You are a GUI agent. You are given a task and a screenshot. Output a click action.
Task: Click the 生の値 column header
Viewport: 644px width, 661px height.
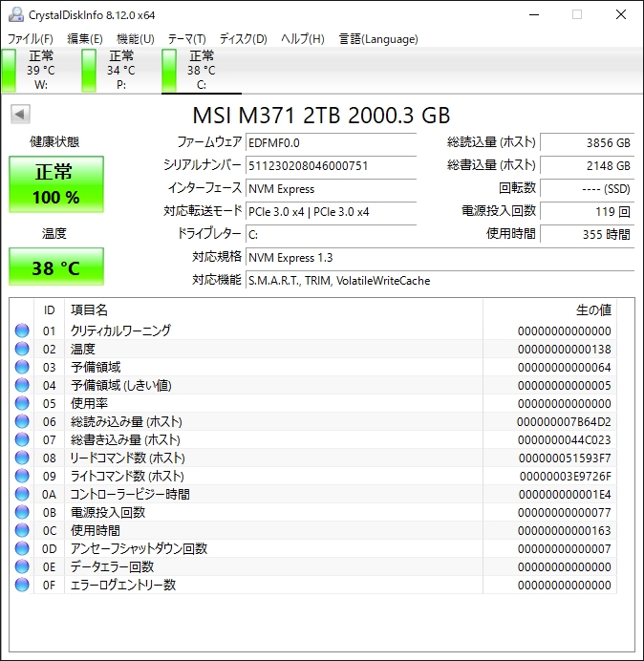point(550,310)
